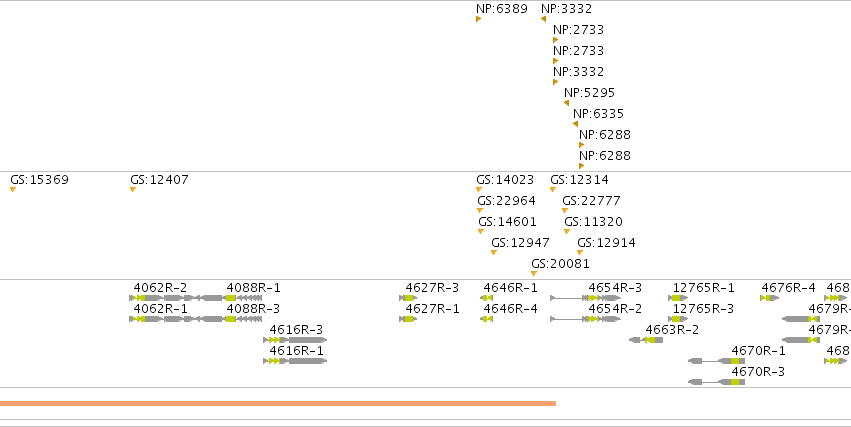Select the NP:6389 insertion marker triangle
Screen dimensions: 851x427
(478, 19)
